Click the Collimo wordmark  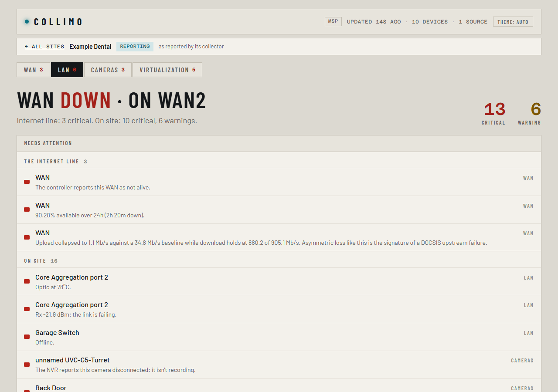tap(58, 22)
